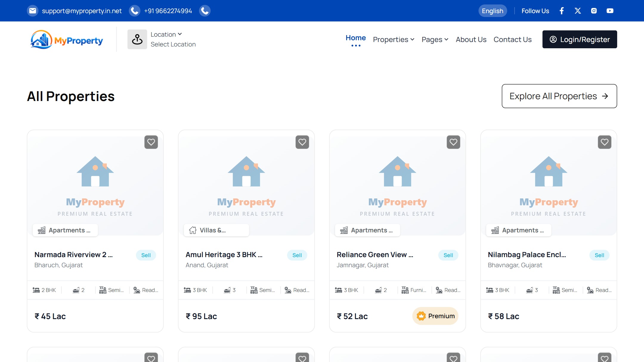Click the +91 9662274994 phone link
This screenshot has width=644, height=362.
tap(168, 11)
